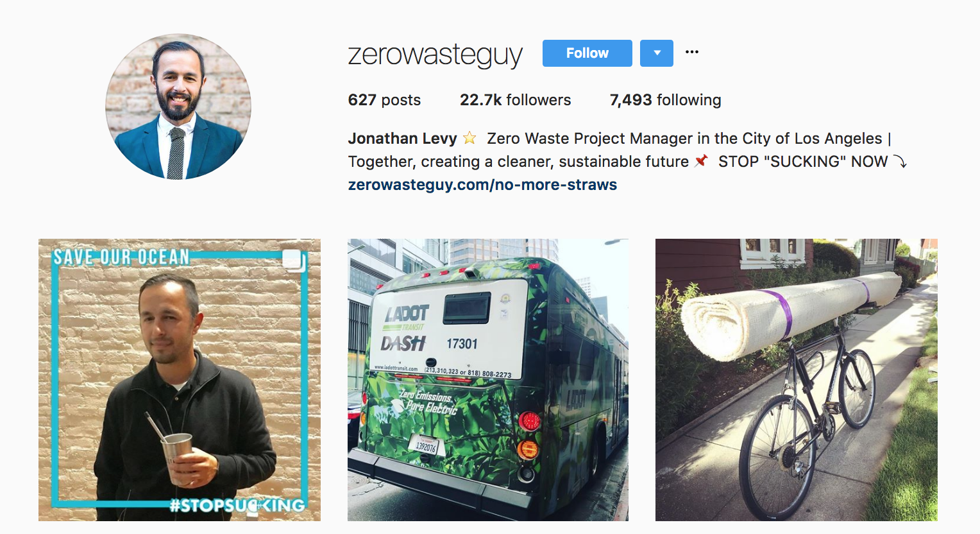The width and height of the screenshot is (980, 534).
Task: Show the 7,493 following list
Action: tap(665, 100)
